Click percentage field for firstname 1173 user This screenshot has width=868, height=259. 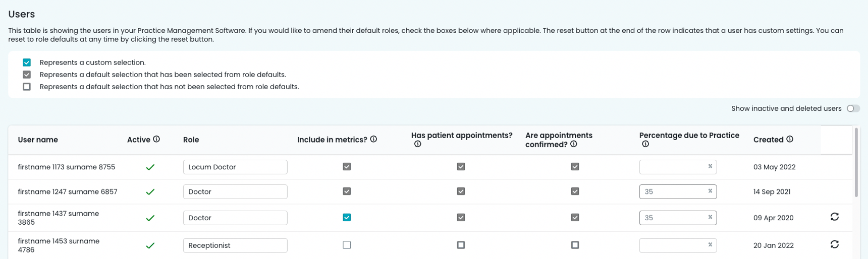pyautogui.click(x=673, y=167)
